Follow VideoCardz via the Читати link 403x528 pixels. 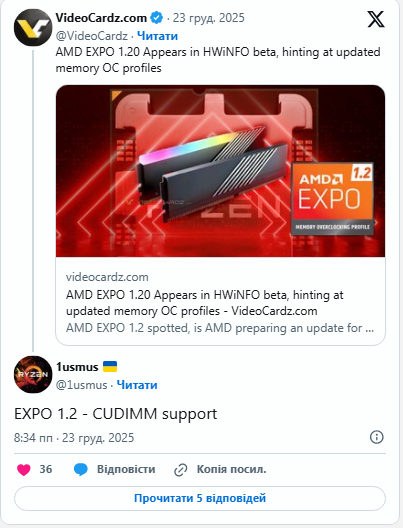click(158, 36)
